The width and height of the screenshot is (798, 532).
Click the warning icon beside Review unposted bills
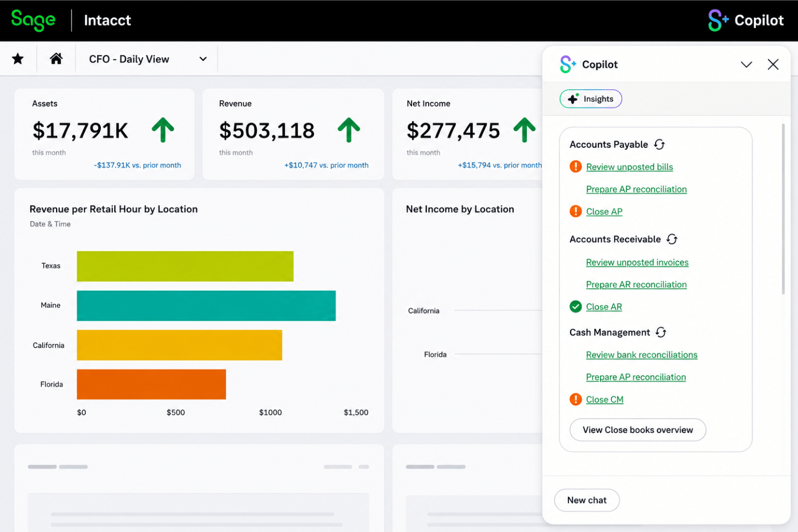(576, 167)
